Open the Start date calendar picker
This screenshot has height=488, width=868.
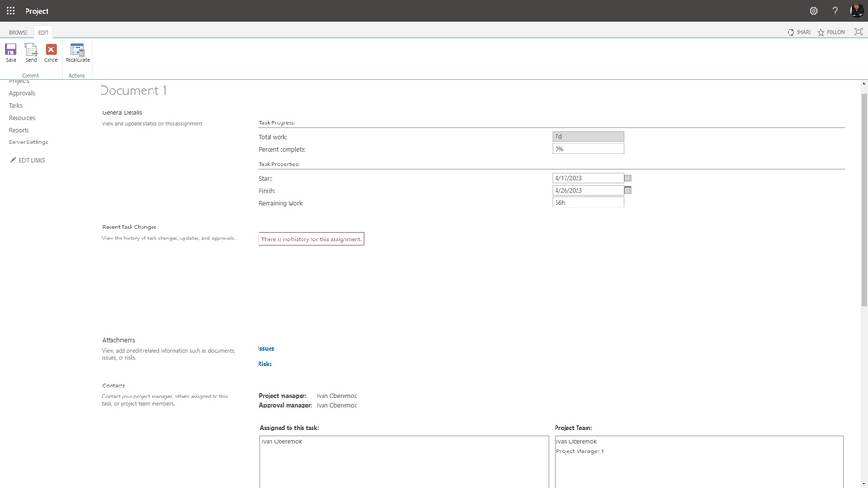point(628,178)
